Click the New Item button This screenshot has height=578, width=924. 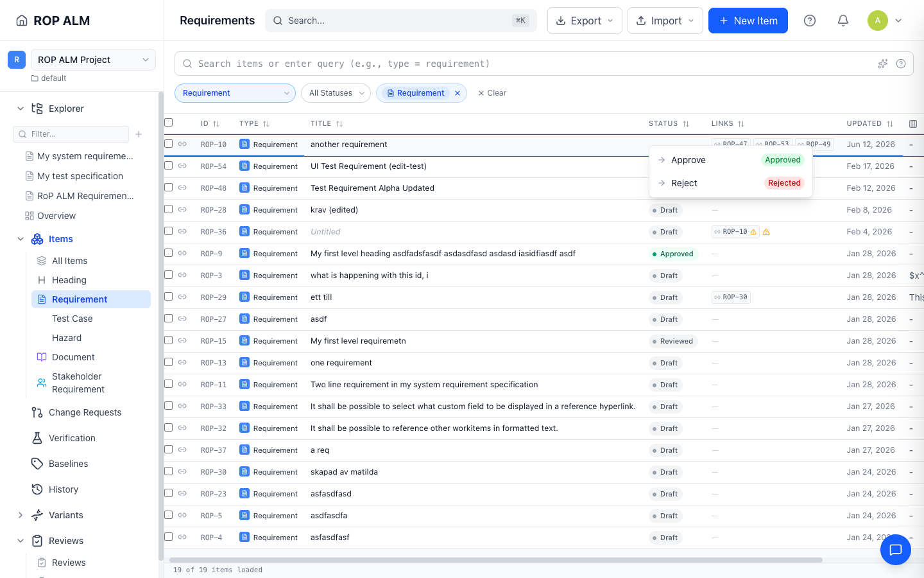click(x=748, y=21)
